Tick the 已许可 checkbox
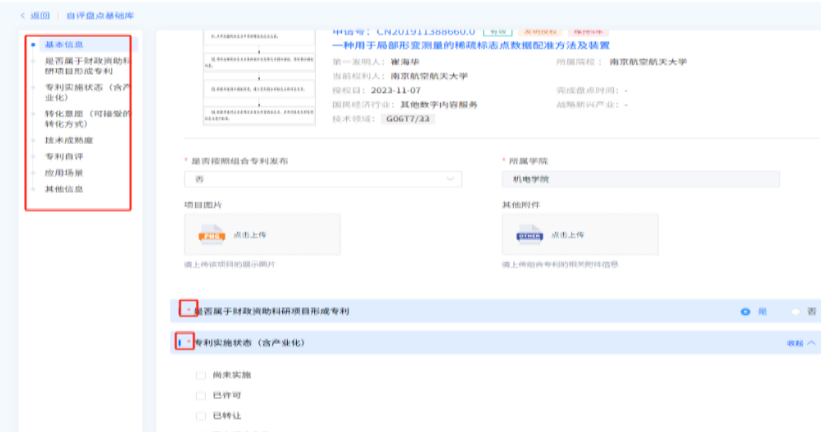 202,394
